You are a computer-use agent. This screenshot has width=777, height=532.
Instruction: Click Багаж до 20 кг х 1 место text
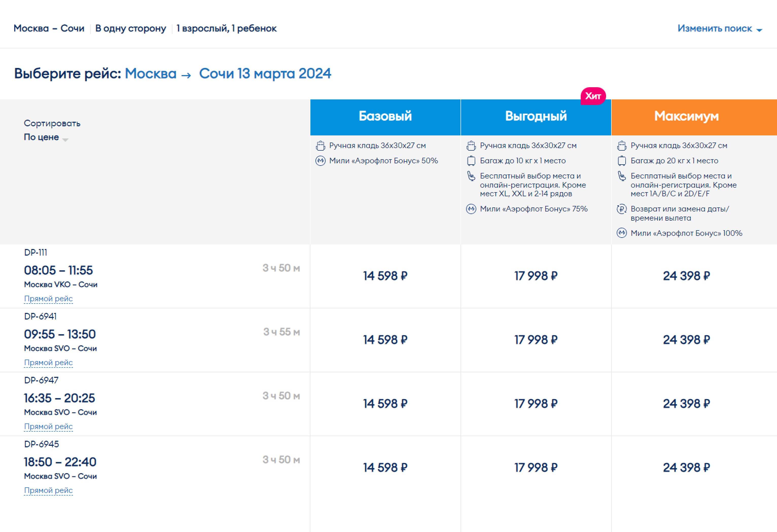(674, 161)
